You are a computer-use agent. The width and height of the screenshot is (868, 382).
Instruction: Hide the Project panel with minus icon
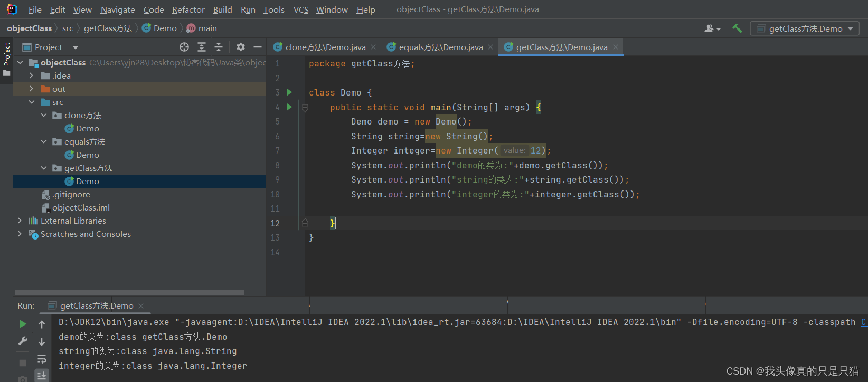[258, 47]
